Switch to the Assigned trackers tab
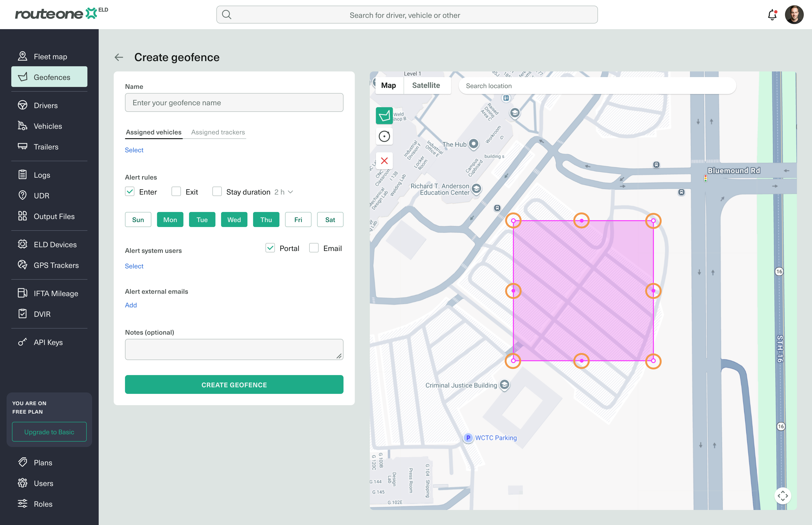 click(218, 132)
